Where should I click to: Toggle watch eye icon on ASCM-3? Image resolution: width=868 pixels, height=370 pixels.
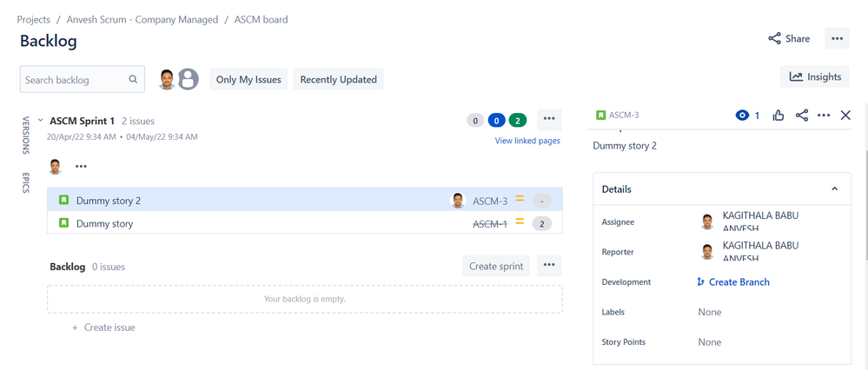(x=742, y=116)
